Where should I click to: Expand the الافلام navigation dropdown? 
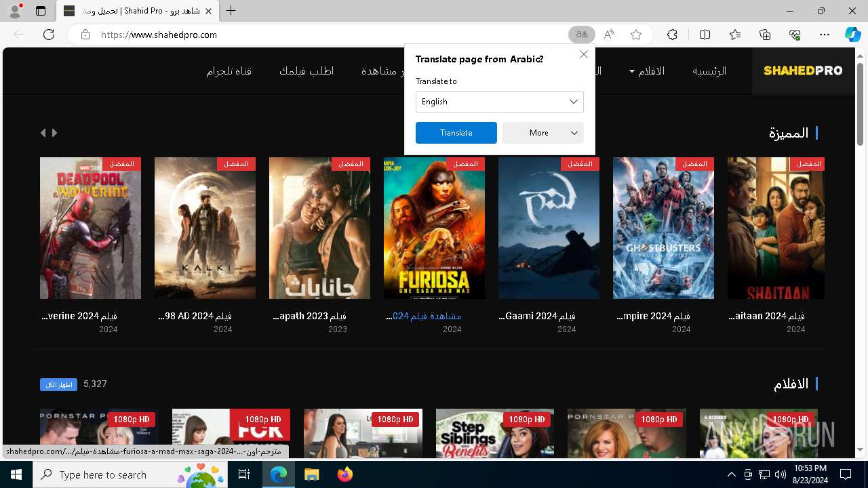tap(646, 70)
